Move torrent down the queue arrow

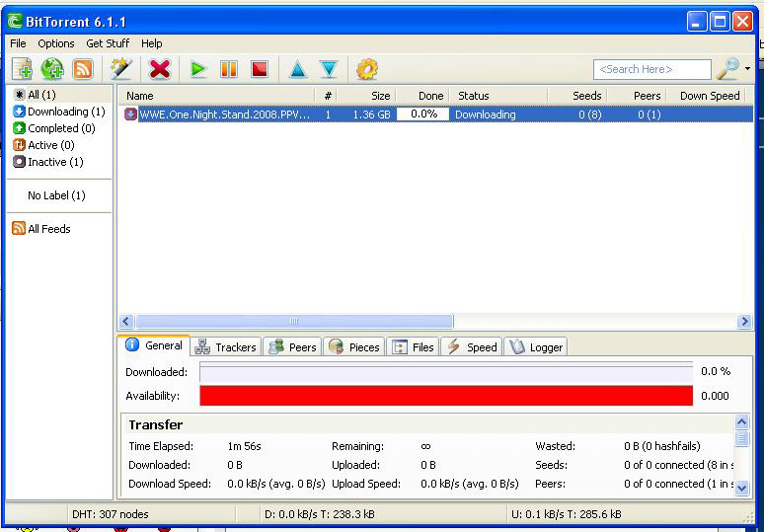tap(330, 70)
